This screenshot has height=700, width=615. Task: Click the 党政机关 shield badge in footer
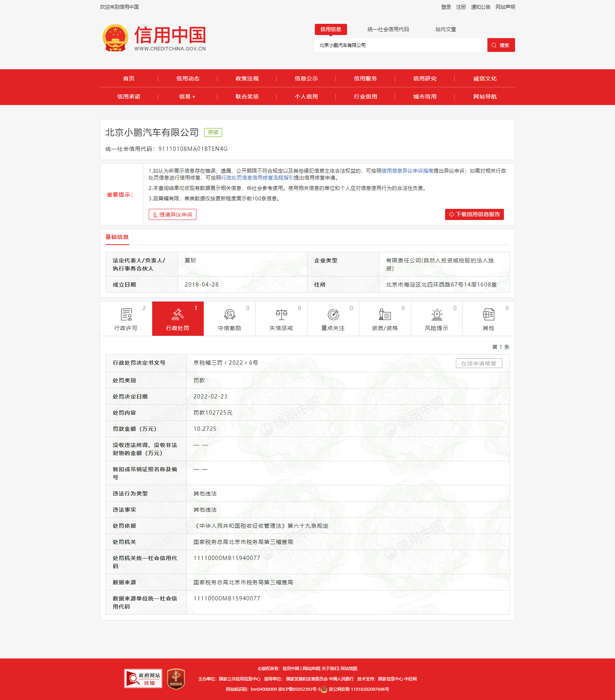click(x=176, y=679)
